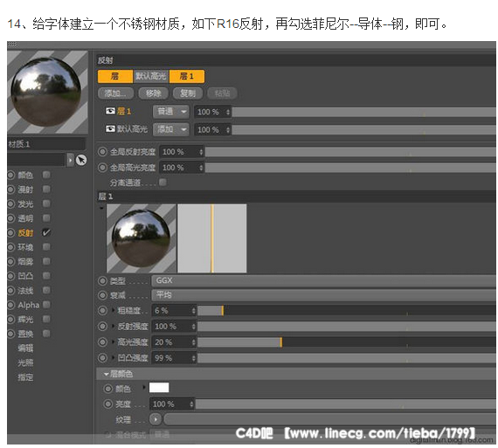Open the 类型 GGX dropdown

click(x=324, y=280)
